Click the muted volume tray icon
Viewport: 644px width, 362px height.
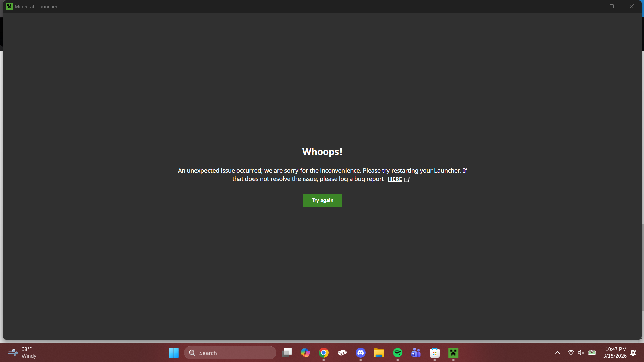[581, 353]
